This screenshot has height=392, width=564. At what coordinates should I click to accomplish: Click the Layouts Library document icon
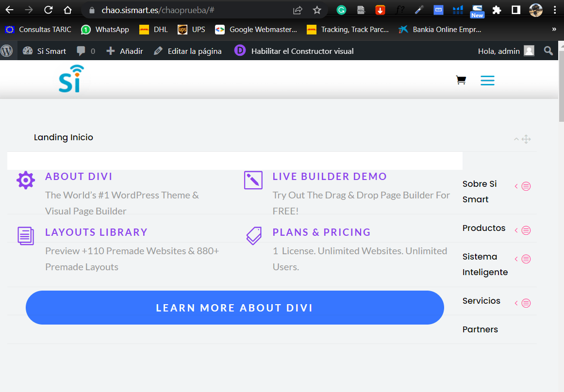(26, 236)
